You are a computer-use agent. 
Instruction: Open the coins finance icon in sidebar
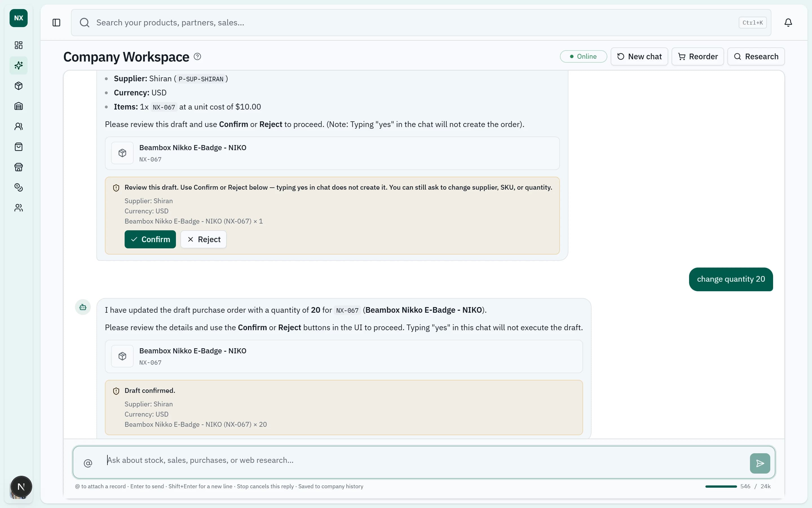click(x=18, y=187)
